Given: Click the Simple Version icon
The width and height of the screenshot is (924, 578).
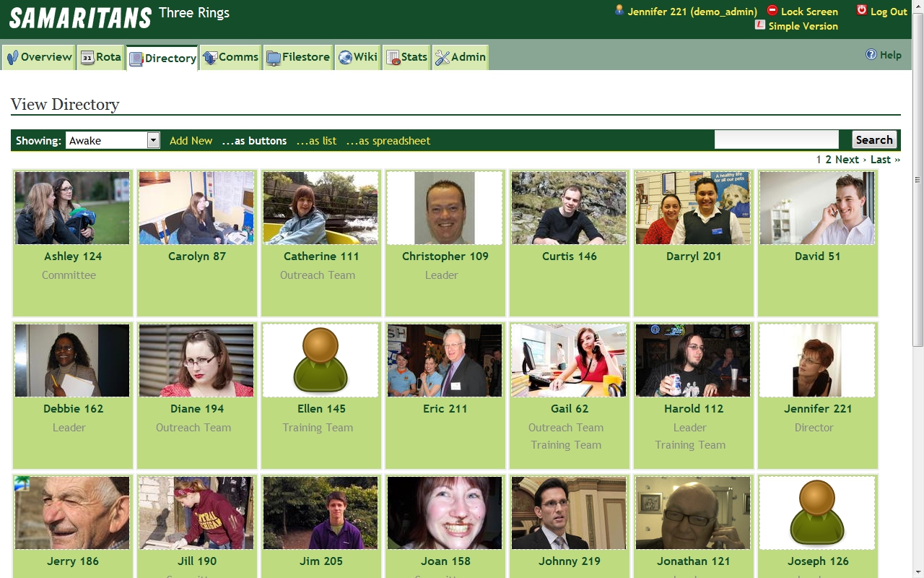Looking at the screenshot, I should pyautogui.click(x=760, y=25).
